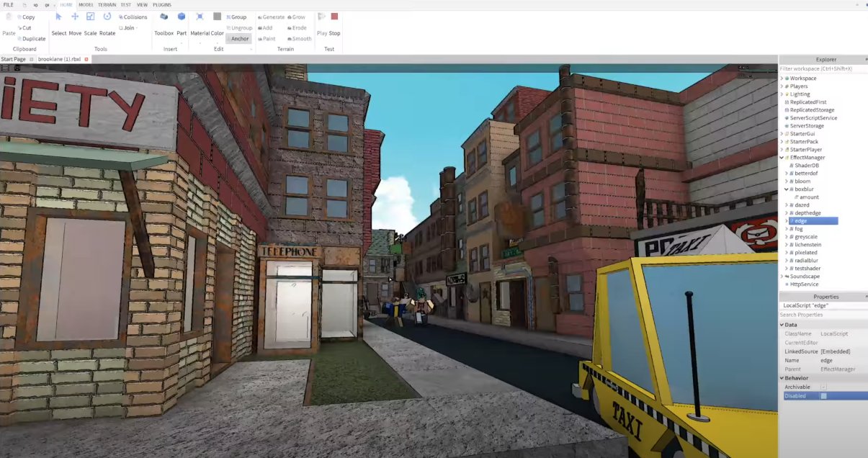Click the new file icon in quick access bar
The height and width of the screenshot is (458, 868).
click(25, 5)
